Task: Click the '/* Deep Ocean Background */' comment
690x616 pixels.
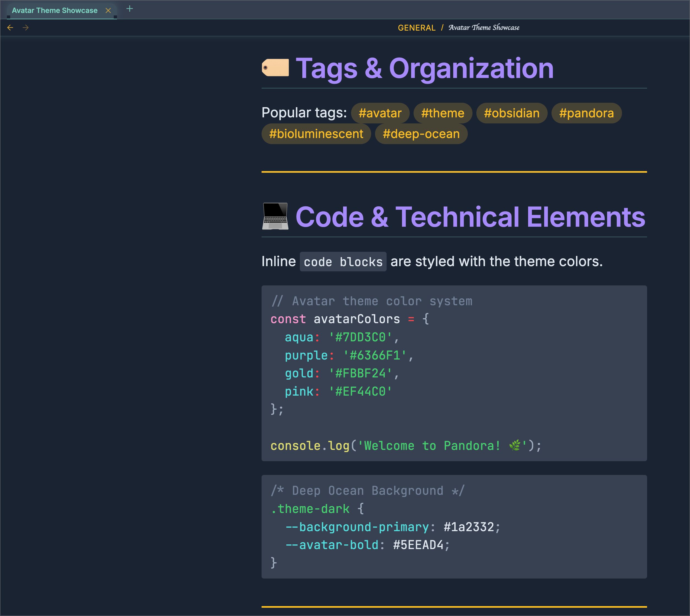Action: [x=368, y=491]
